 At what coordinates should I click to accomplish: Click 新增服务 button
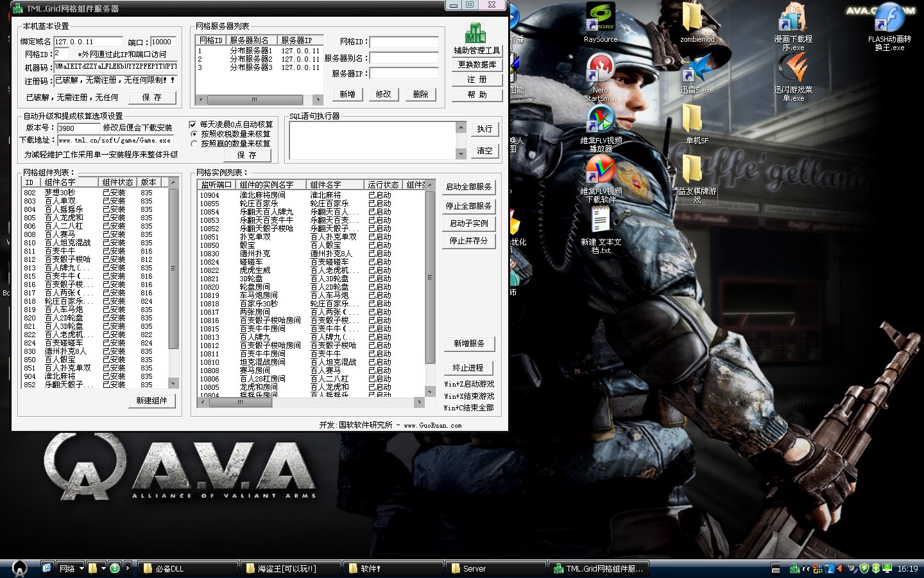point(469,343)
